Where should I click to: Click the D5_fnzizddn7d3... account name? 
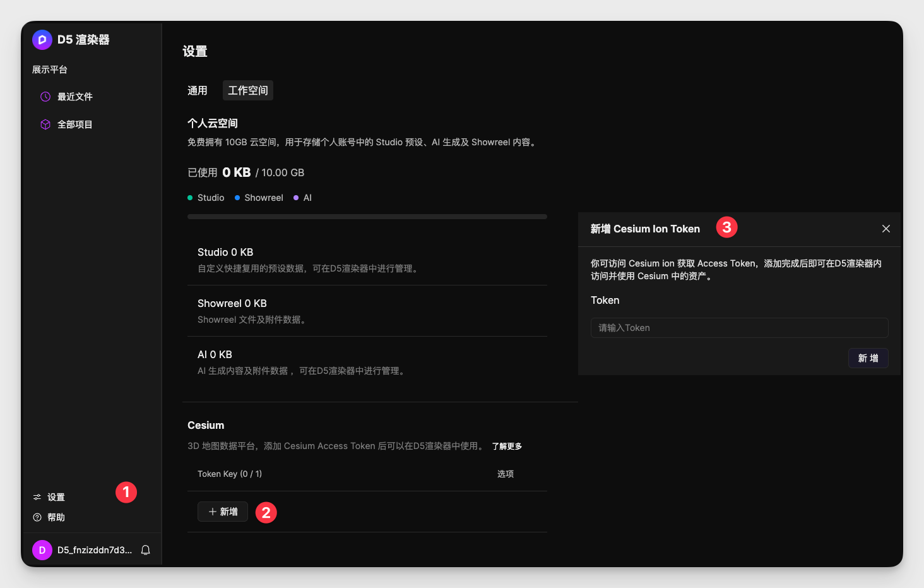95,550
